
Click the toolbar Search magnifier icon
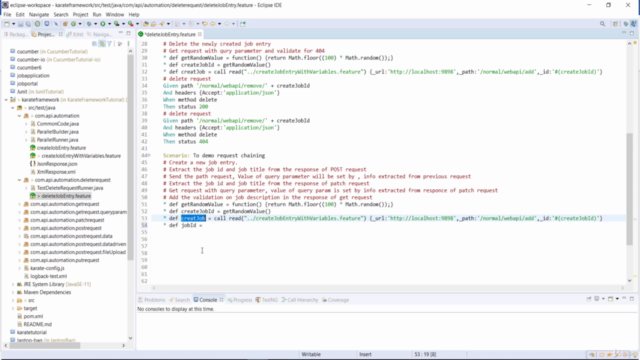602,24
